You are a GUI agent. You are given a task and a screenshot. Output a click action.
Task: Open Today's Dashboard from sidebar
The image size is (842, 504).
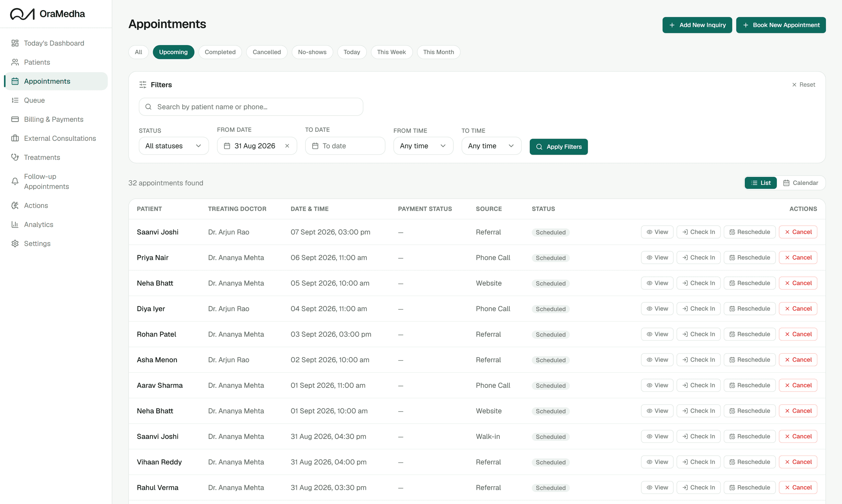click(56, 43)
